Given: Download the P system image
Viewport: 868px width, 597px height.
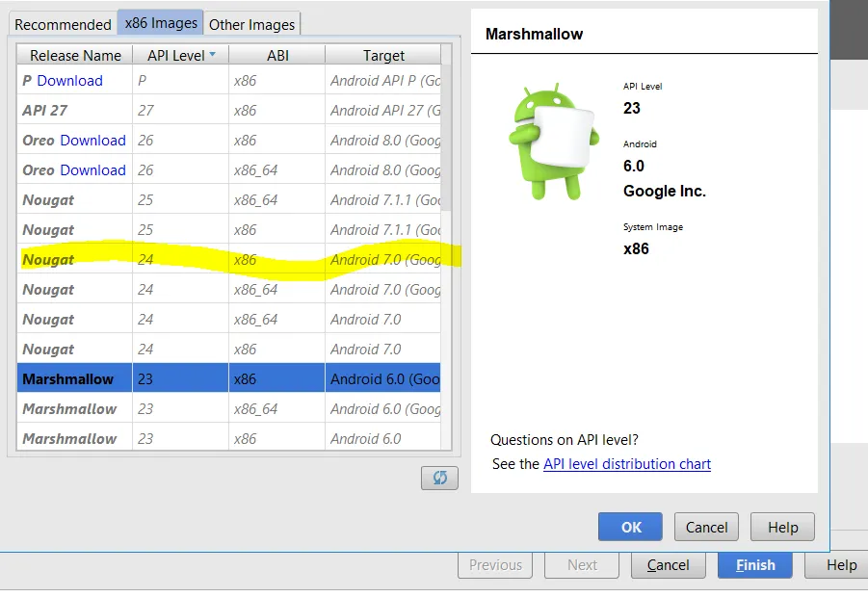Looking at the screenshot, I should click(69, 81).
